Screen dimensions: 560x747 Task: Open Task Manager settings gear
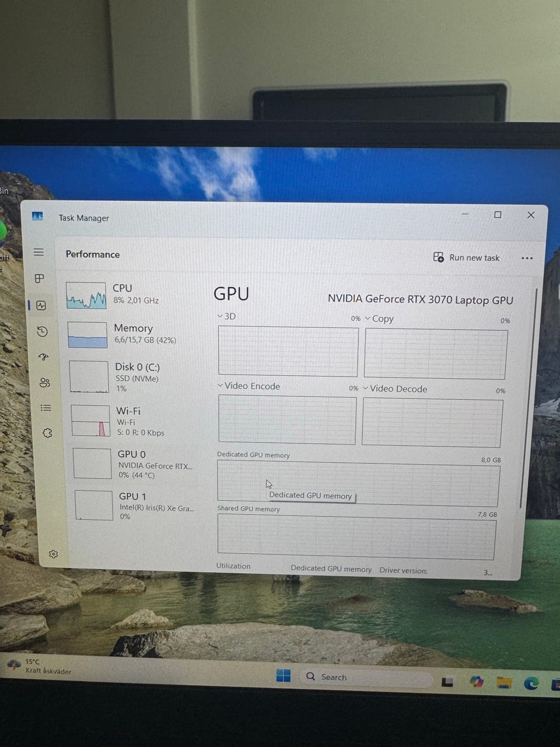click(x=53, y=554)
